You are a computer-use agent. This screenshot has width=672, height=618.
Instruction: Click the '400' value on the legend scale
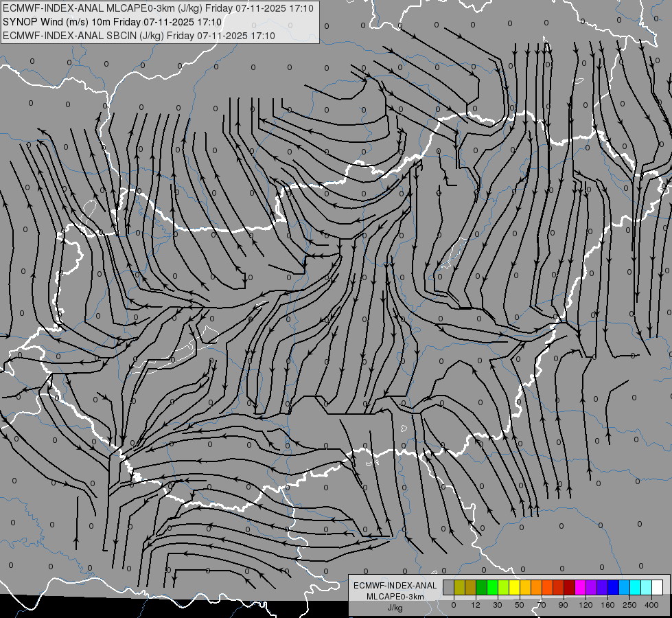point(651,605)
